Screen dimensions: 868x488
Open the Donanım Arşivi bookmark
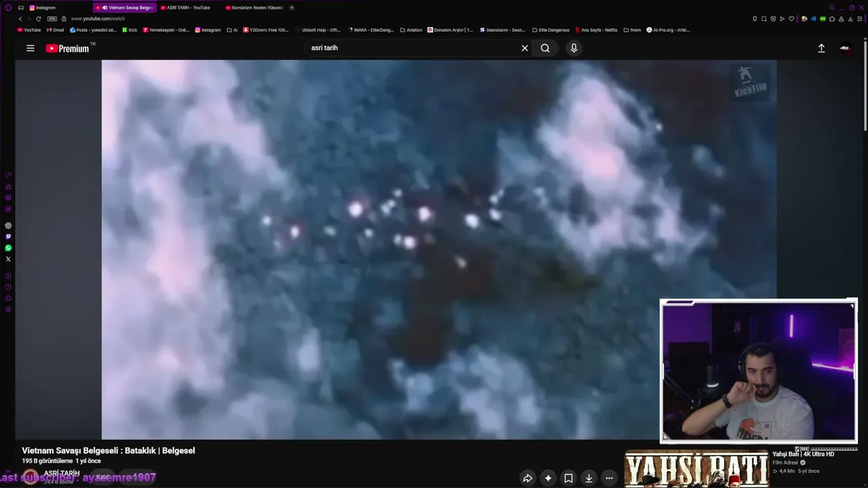450,30
